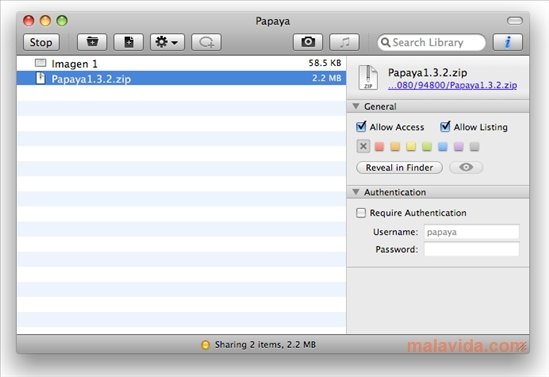This screenshot has height=377, width=549.
Task: Click the camera screenshot icon
Action: [x=308, y=42]
